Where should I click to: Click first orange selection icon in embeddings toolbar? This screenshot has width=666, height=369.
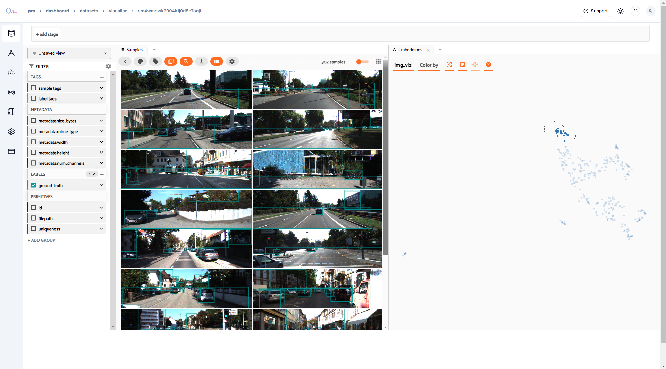coord(449,65)
